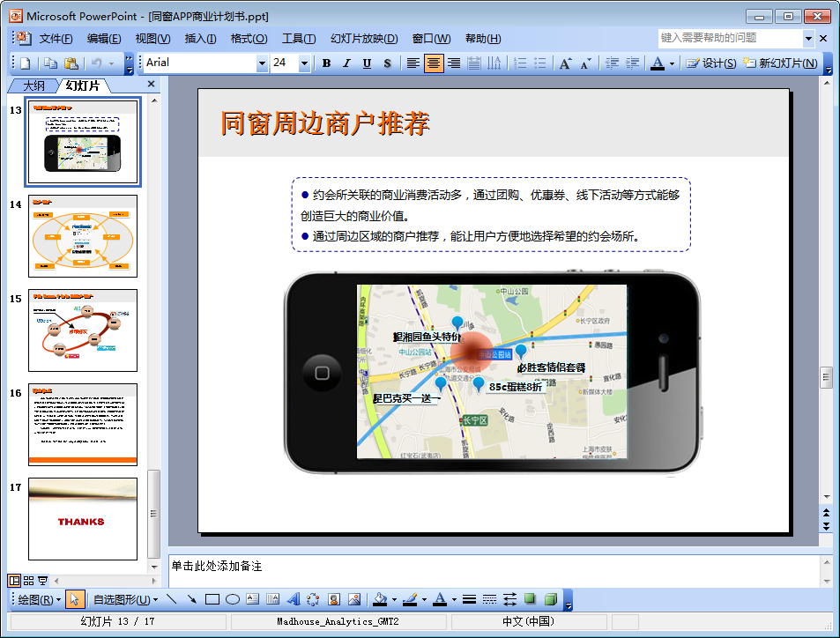Click the font color swatch in formatting toolbar
The width and height of the screenshot is (840, 638).
pyautogui.click(x=658, y=63)
